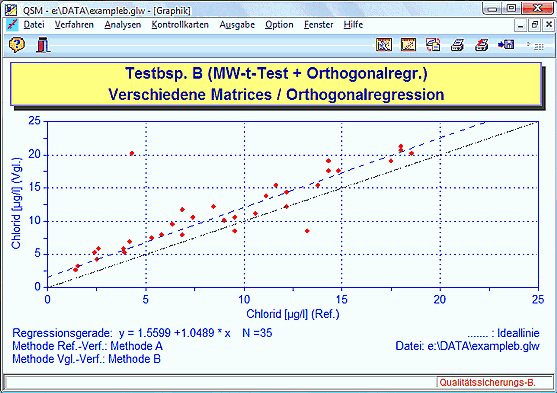The width and height of the screenshot is (557, 393).
Task: Minimize the inner Graphik document window
Action: tap(520, 25)
